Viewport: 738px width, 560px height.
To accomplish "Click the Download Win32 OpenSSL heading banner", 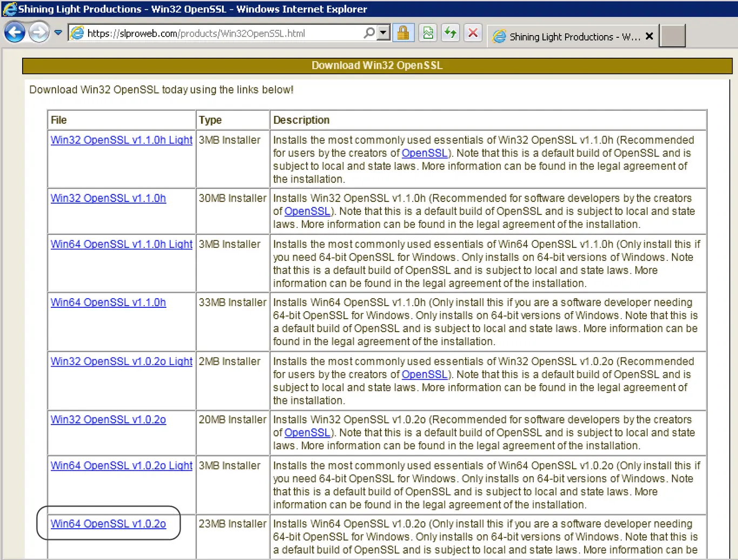I will (377, 65).
